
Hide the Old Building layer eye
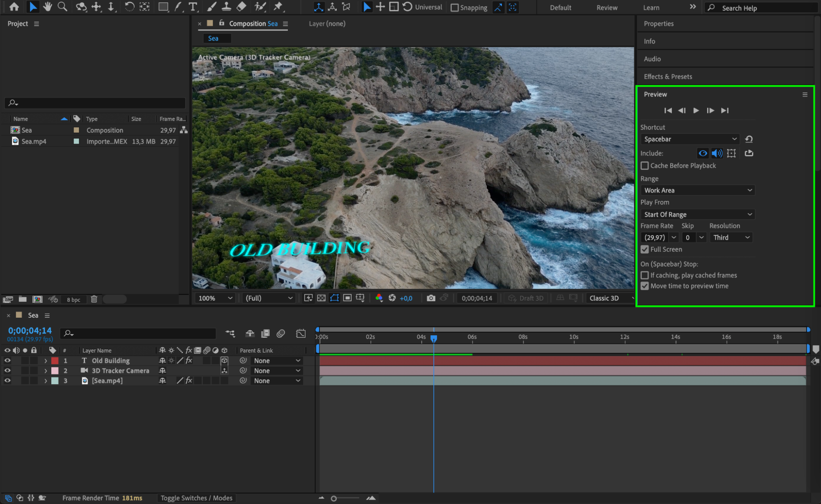tap(7, 360)
